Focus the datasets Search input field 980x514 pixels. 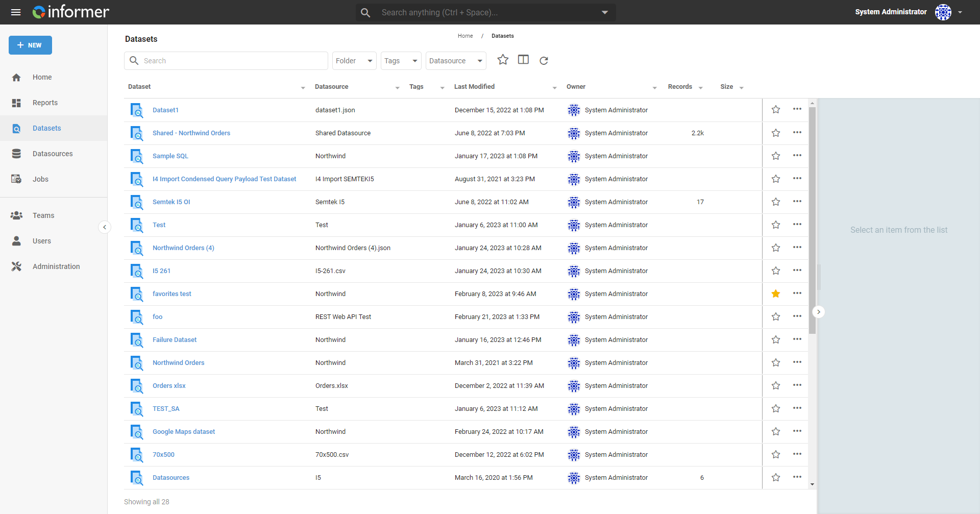(226, 61)
